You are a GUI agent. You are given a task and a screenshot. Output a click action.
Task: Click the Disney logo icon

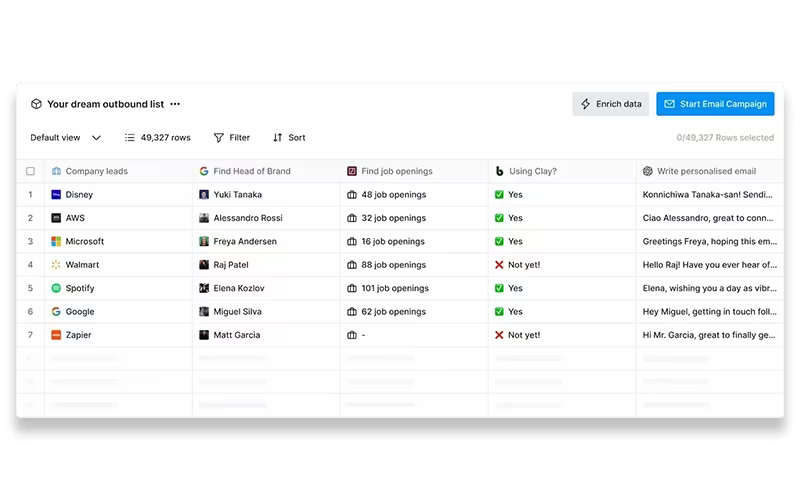56,195
